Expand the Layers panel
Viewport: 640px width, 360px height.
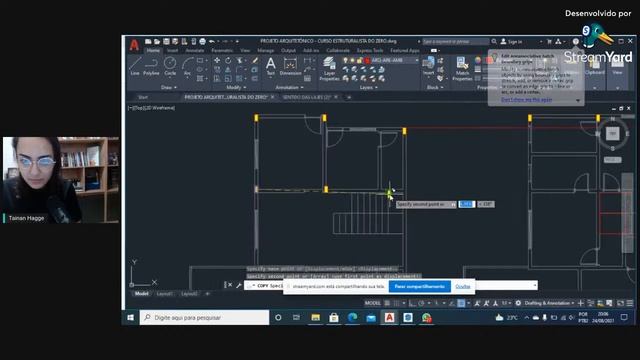tap(368, 87)
